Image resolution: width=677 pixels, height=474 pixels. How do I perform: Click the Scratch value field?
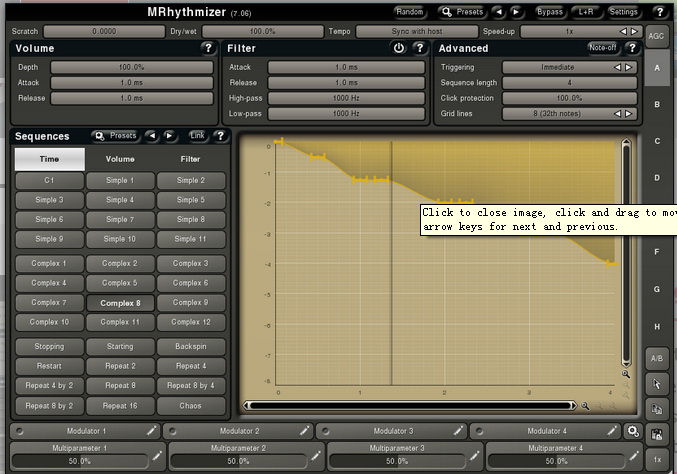[x=104, y=32]
